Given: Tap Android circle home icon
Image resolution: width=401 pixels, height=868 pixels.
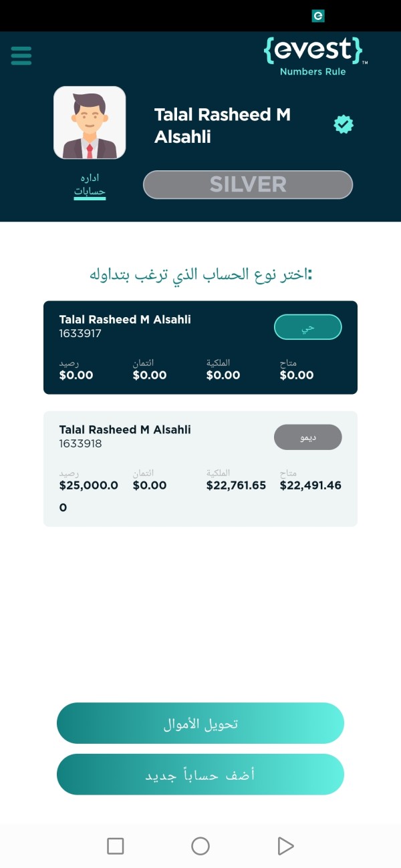Looking at the screenshot, I should pos(200,846).
